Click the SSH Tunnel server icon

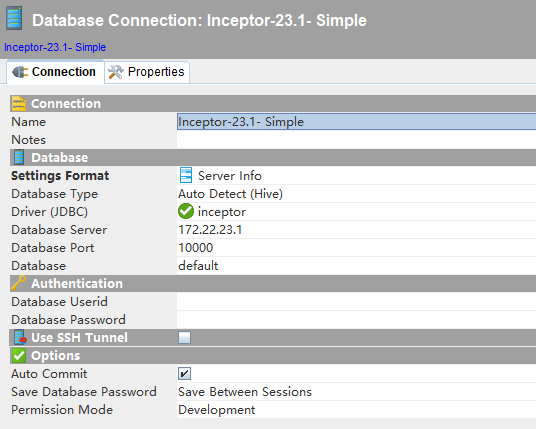coord(20,337)
